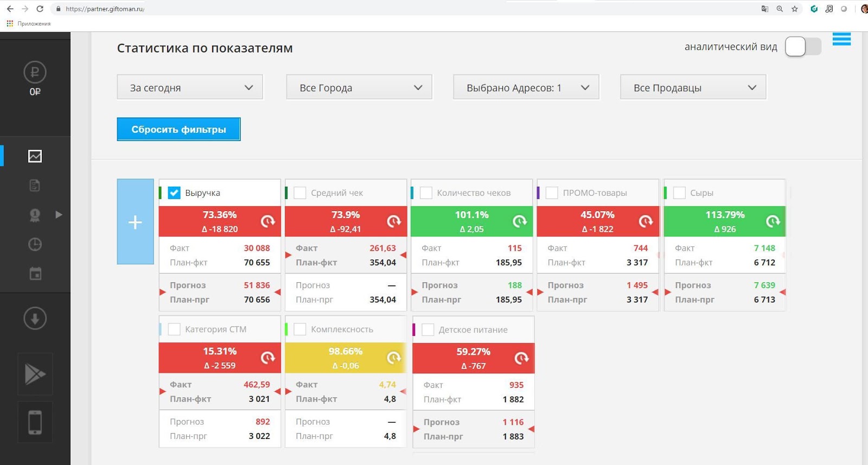Screen dimensions: 868x465
Task: Click Выручка forecast value 51 836
Action: (257, 285)
